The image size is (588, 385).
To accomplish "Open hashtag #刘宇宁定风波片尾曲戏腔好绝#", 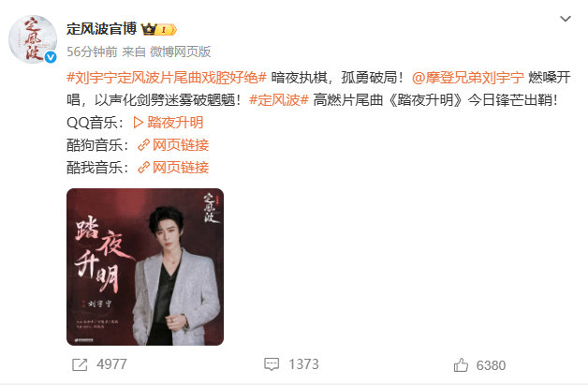I will 167,78.
